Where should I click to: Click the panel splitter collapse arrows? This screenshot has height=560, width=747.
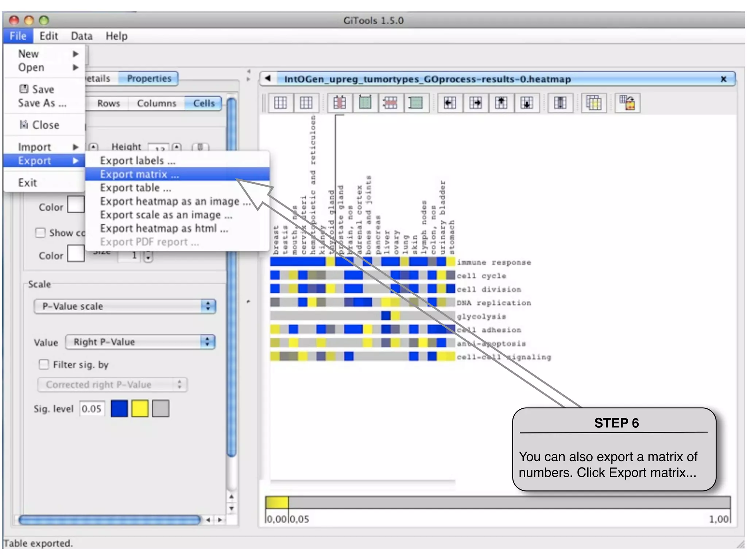click(x=248, y=75)
